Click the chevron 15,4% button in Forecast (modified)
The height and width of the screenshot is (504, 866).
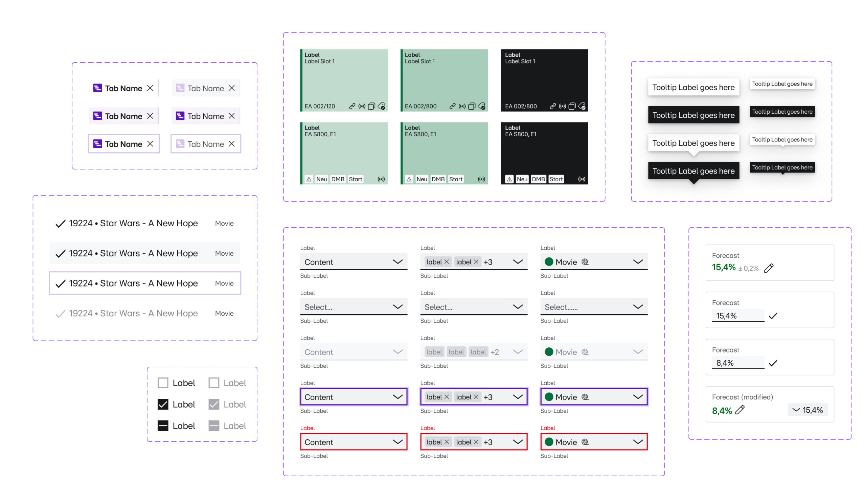pos(807,410)
